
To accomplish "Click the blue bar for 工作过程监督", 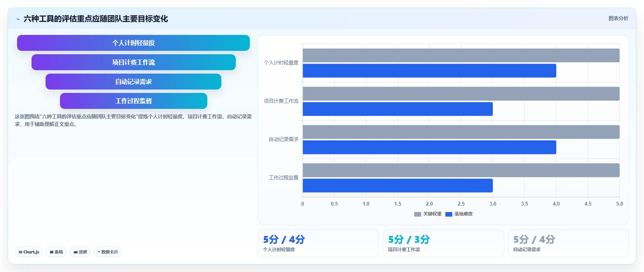I will coord(398,186).
